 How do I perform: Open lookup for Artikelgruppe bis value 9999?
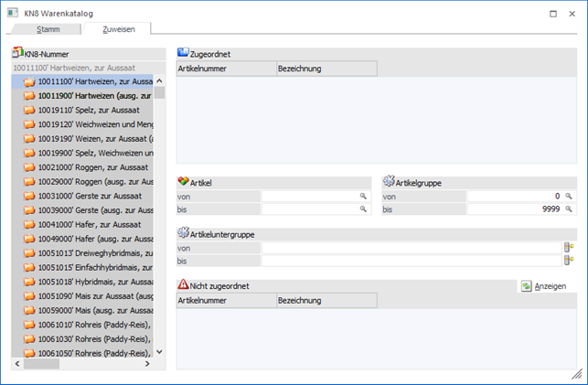click(569, 209)
